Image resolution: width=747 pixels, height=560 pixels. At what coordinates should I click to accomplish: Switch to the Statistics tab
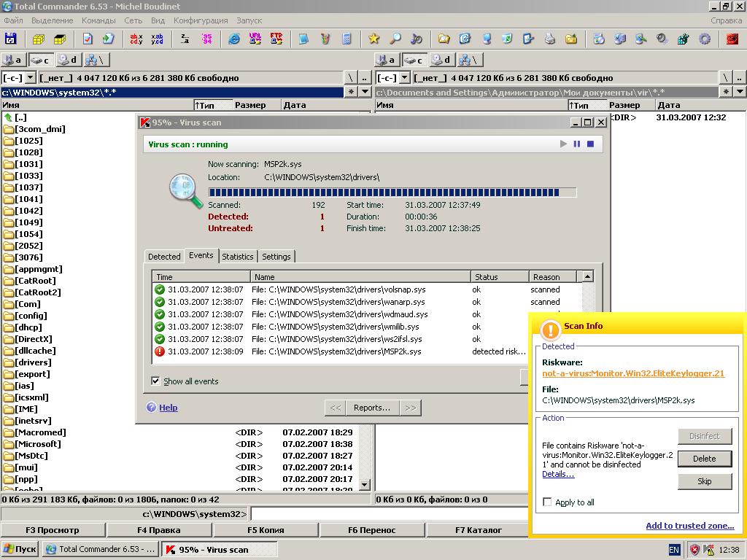pyautogui.click(x=237, y=257)
